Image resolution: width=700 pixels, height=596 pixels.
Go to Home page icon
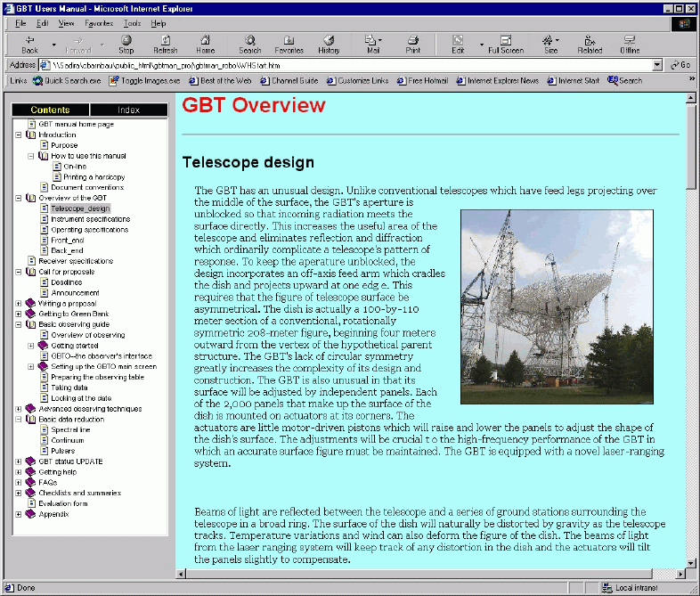pos(205,44)
